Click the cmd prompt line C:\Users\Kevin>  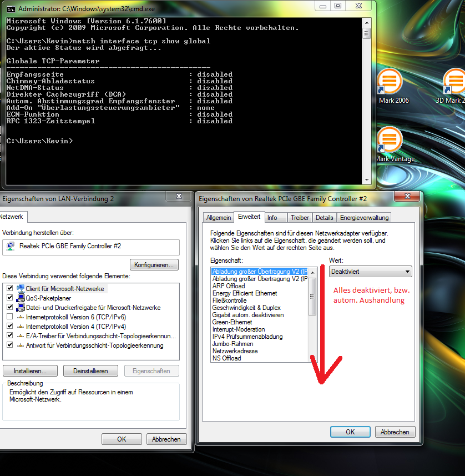(x=40, y=141)
